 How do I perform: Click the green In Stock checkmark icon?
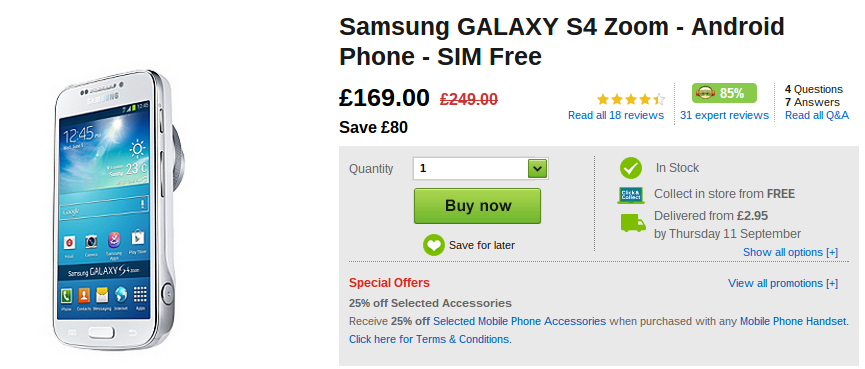[x=631, y=168]
